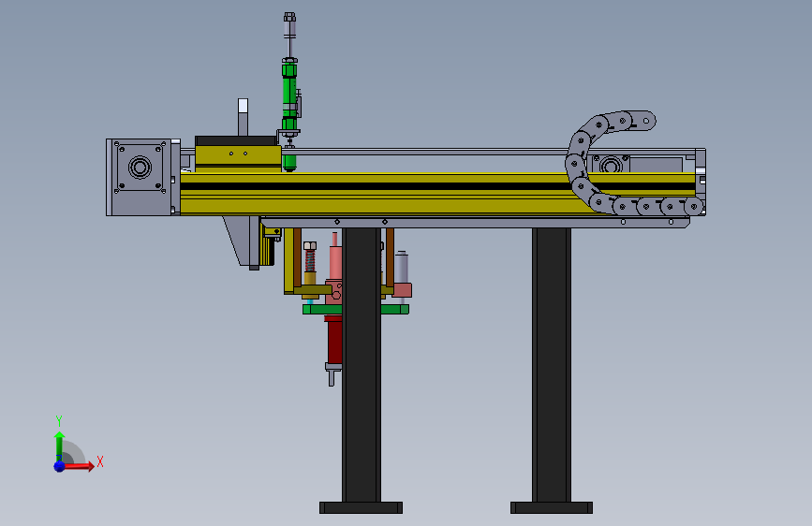Select the gray post with the white tip
Viewport: 812px width, 526px height.
pyautogui.click(x=243, y=117)
